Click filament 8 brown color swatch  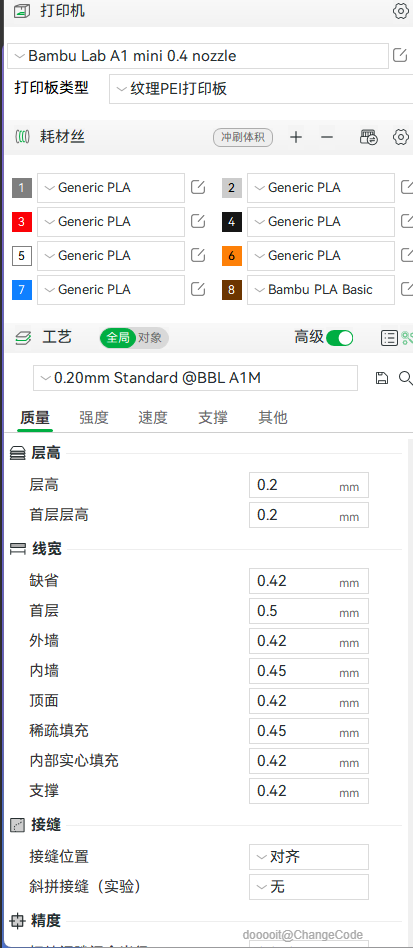coord(232,290)
